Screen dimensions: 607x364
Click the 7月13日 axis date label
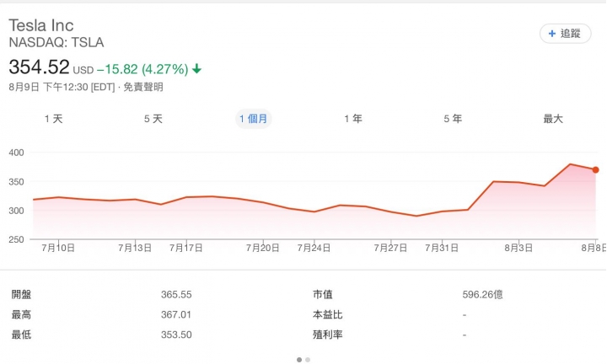[135, 248]
